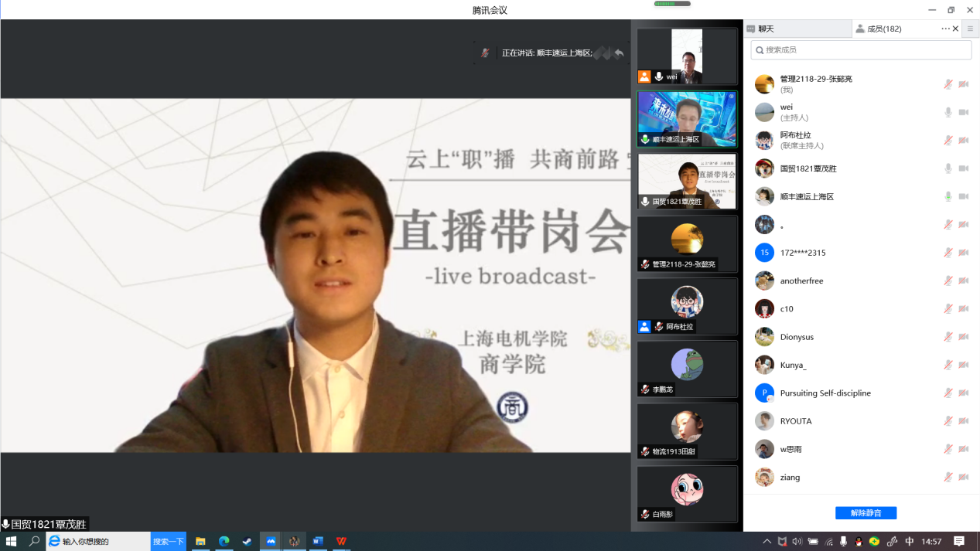Expand hidden system tray icons arrow
980x551 pixels.
click(x=767, y=542)
